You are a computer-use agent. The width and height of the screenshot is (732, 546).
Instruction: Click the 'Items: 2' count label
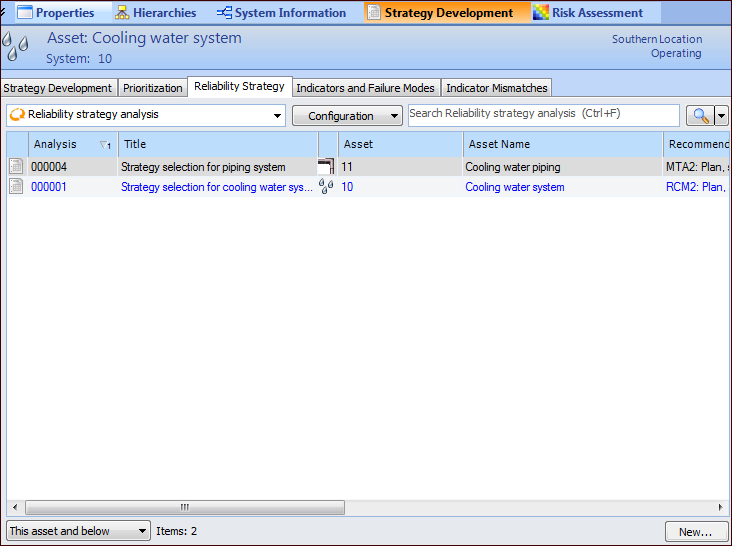[176, 531]
